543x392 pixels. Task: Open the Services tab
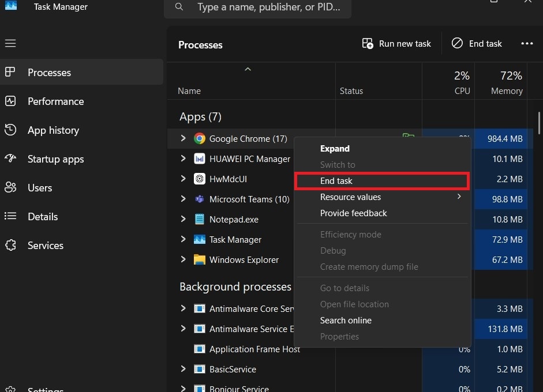point(81,246)
